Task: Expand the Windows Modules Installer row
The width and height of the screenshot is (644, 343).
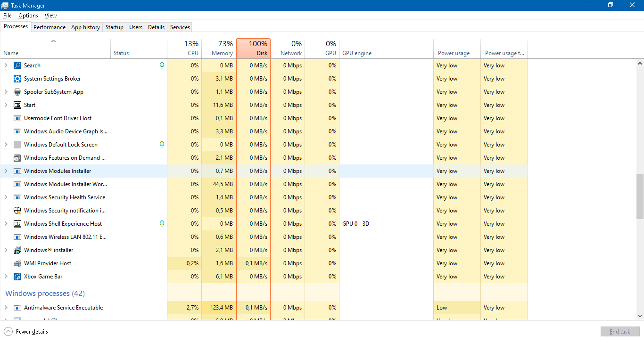Action: click(x=6, y=171)
